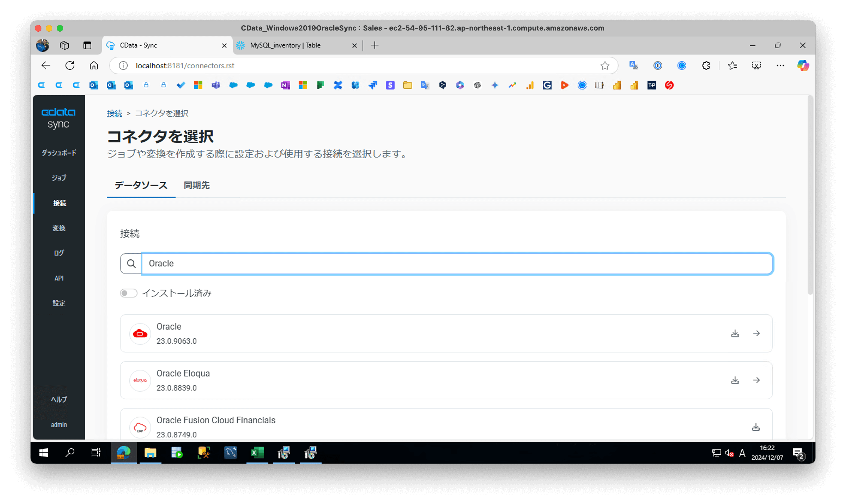Toggle the インストール済み switch
The height and width of the screenshot is (504, 846).
coord(128,293)
